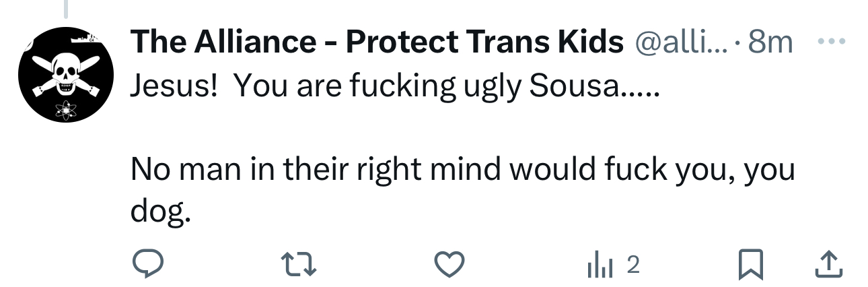Click the atom symbol on the avatar
This screenshot has height=287, width=868.
(65, 108)
